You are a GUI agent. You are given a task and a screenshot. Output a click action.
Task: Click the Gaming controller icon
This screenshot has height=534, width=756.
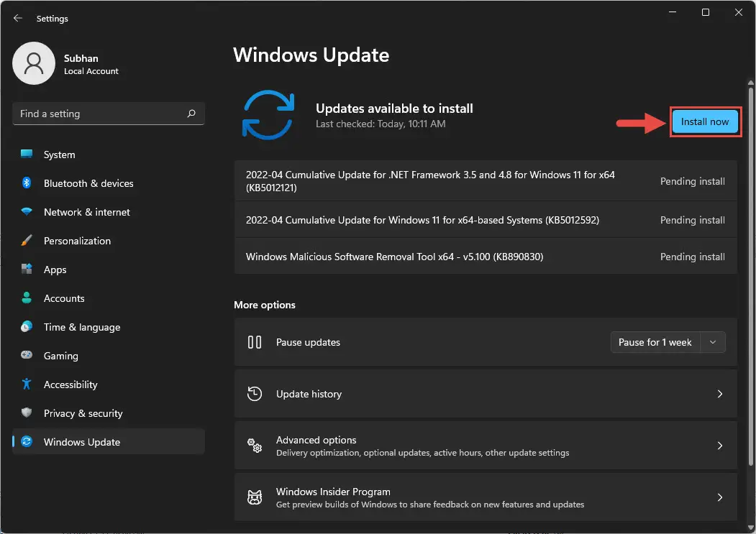tap(27, 355)
